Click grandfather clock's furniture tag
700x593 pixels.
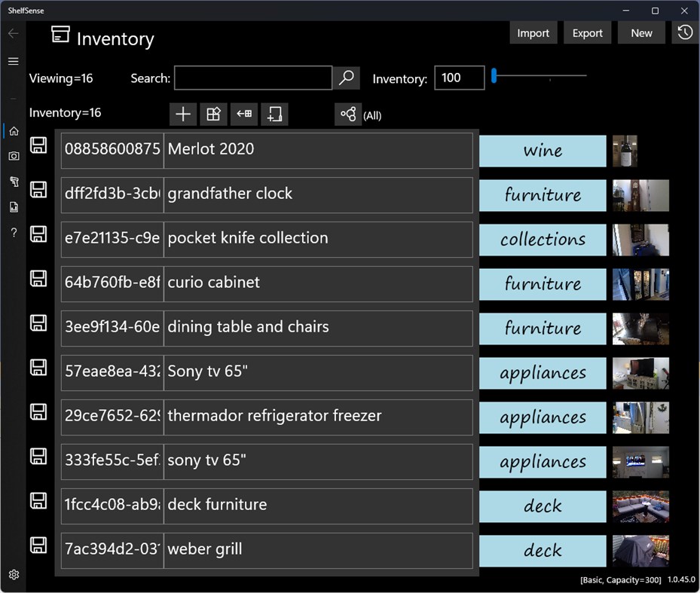543,195
